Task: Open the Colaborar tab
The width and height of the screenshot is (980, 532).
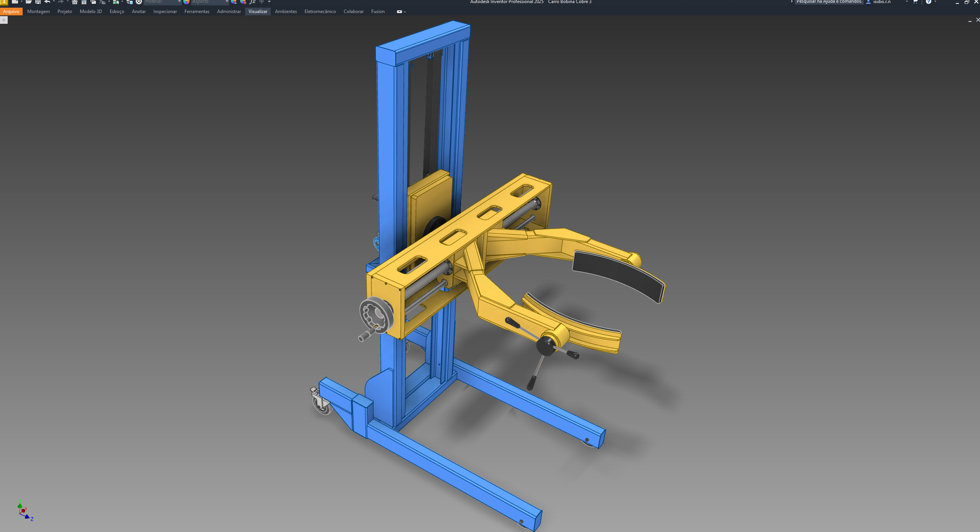Action: coord(354,12)
